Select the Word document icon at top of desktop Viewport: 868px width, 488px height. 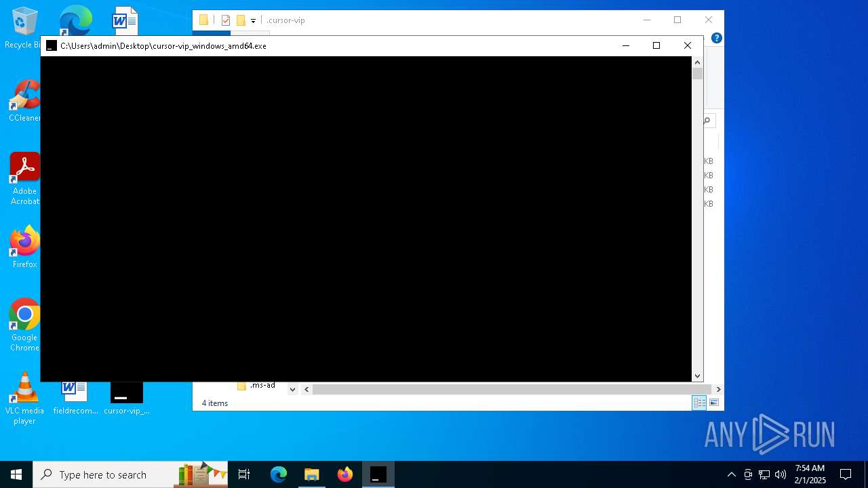point(125,20)
